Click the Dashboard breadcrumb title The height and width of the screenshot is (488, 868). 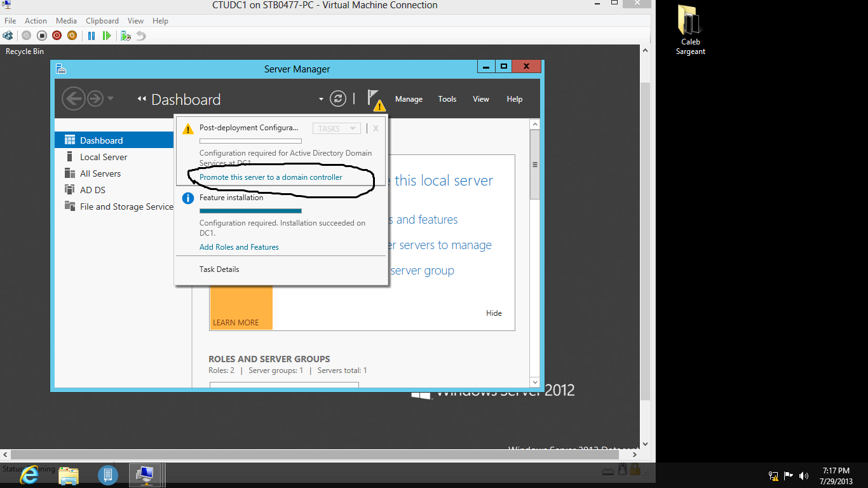click(x=186, y=100)
